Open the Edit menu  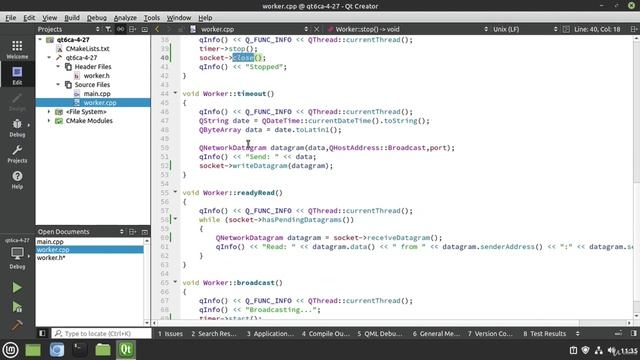[29, 18]
